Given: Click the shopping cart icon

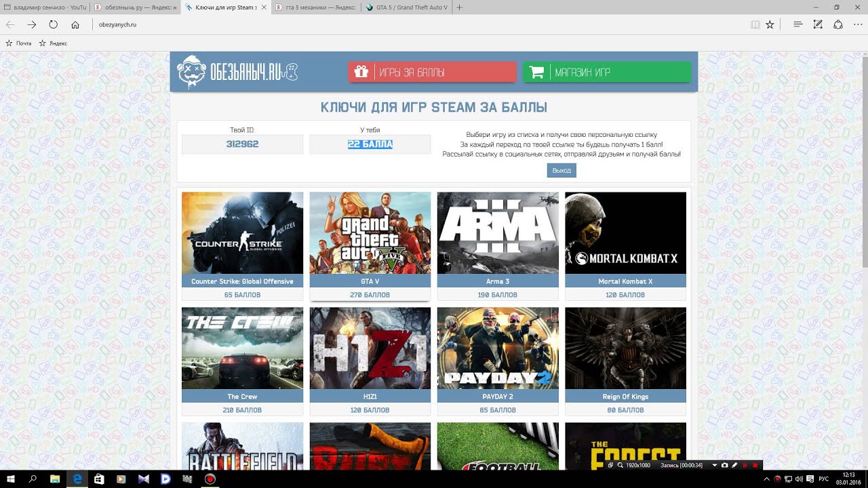Looking at the screenshot, I should pos(536,72).
